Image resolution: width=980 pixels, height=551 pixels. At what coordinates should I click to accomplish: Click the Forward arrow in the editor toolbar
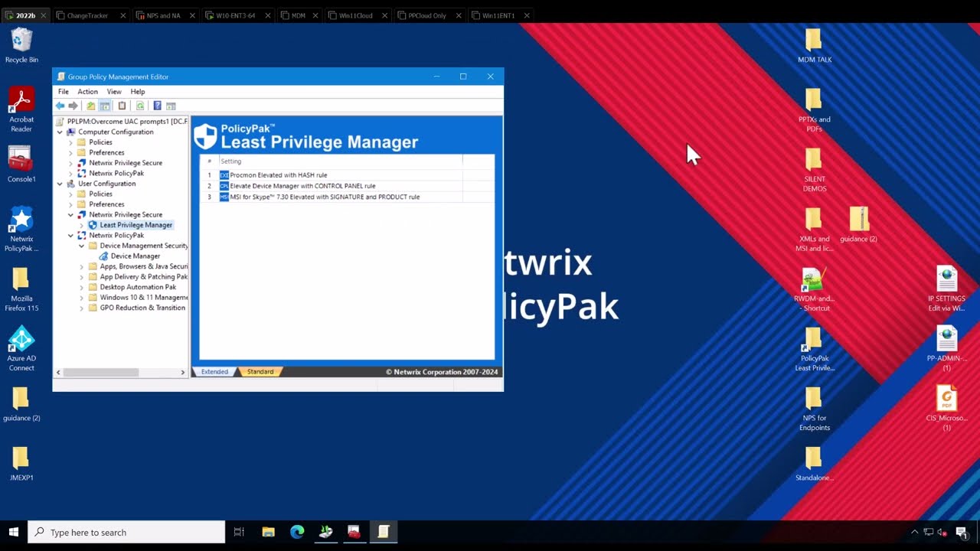73,106
